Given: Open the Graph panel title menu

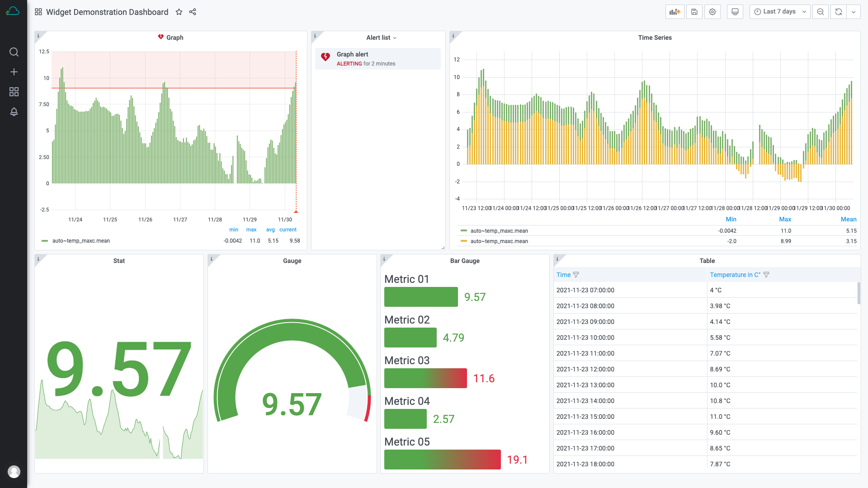Looking at the screenshot, I should click(175, 38).
